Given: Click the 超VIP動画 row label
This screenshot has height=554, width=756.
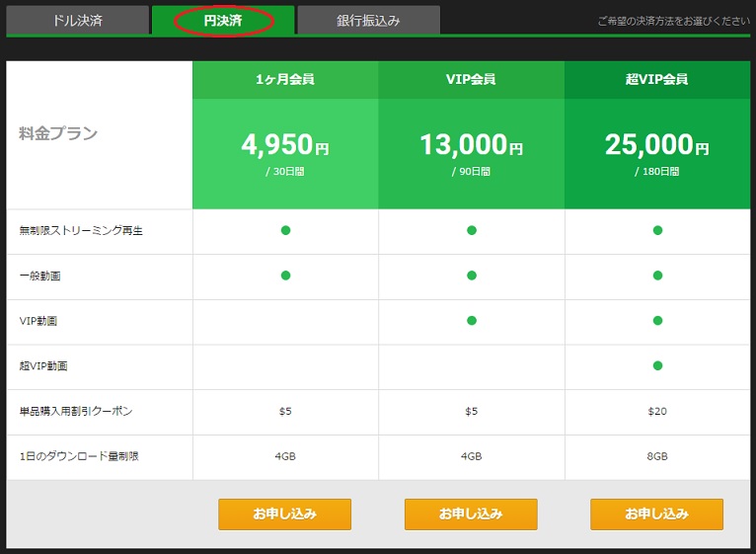Looking at the screenshot, I should click(43, 366).
